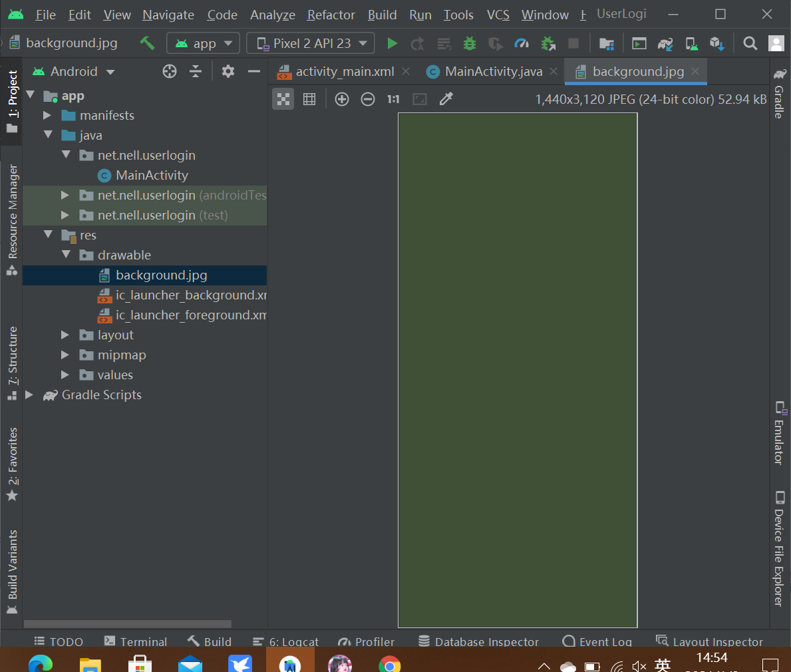This screenshot has height=672, width=791.
Task: Sync project with Gradle files icon
Action: (665, 44)
